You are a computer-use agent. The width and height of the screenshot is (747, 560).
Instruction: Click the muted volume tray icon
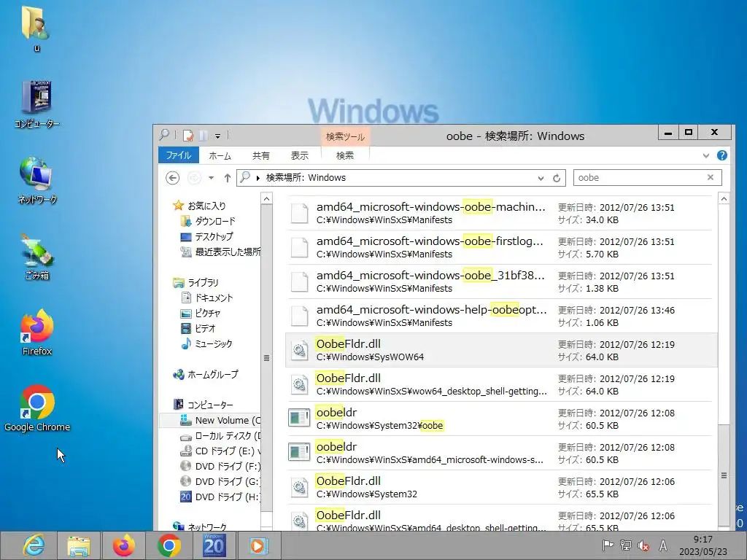(643, 545)
